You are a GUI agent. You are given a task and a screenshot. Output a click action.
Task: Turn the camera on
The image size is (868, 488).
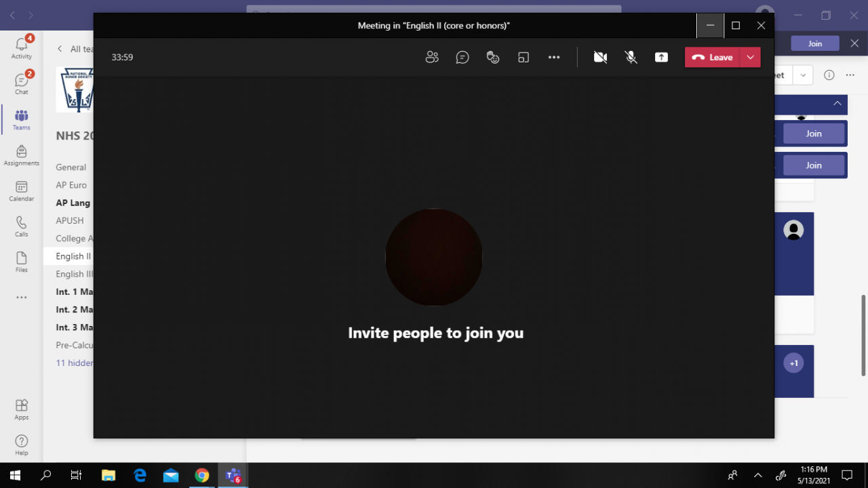[600, 58]
